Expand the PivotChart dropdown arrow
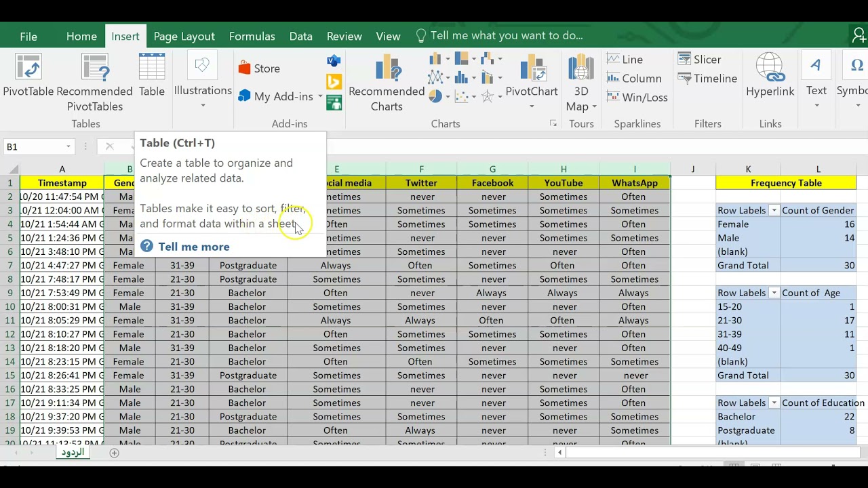The image size is (868, 488). point(531,106)
